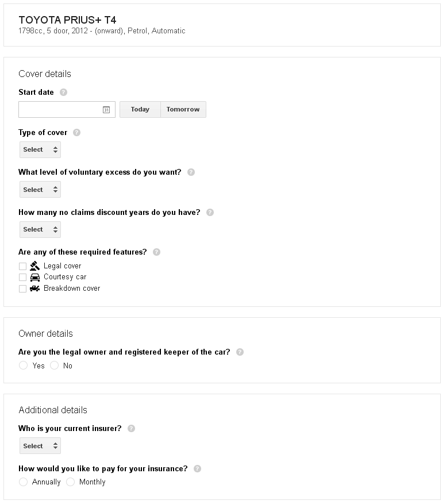Click the help icon beside Start date
Viewport: 446px width, 504px height.
[x=64, y=93]
